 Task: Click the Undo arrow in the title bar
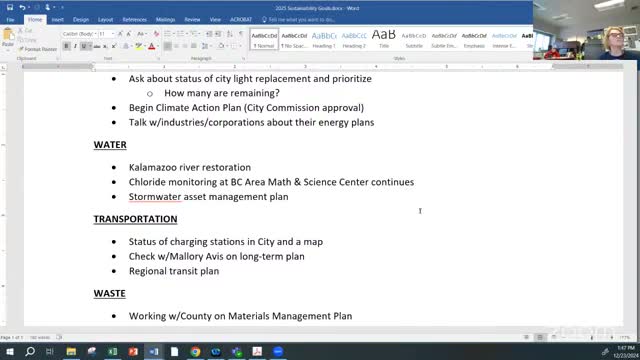click(22, 7)
